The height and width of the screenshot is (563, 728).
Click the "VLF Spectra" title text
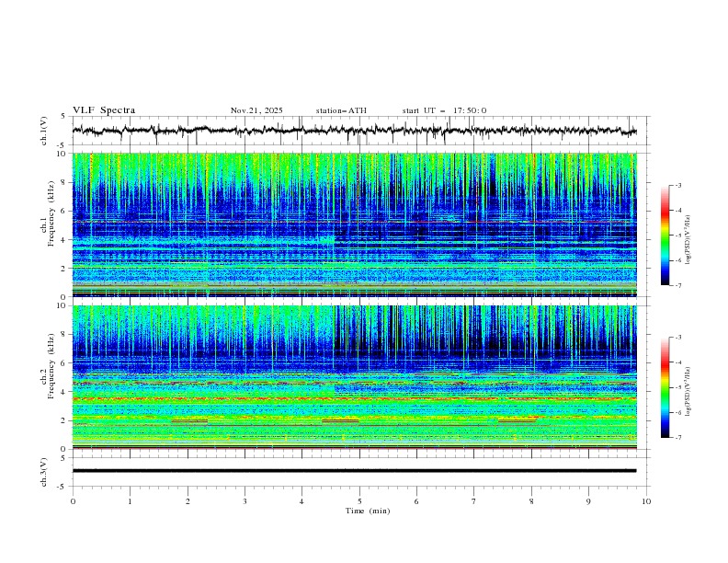click(x=104, y=110)
